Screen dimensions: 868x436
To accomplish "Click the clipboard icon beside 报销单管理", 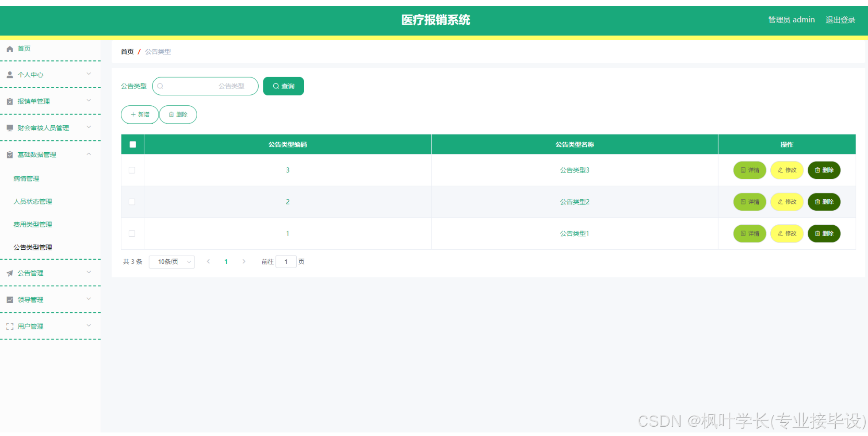I will [10, 101].
